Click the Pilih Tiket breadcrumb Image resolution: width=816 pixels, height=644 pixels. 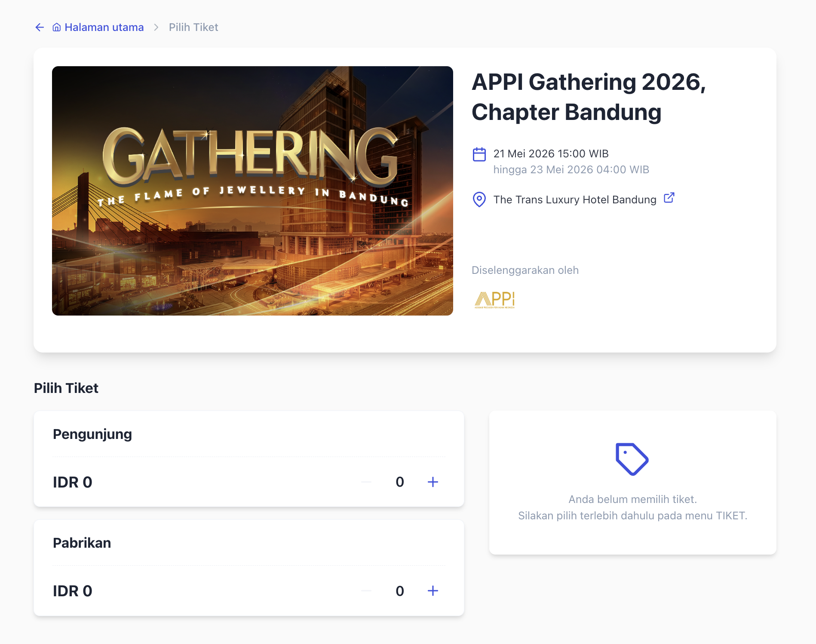tap(193, 28)
